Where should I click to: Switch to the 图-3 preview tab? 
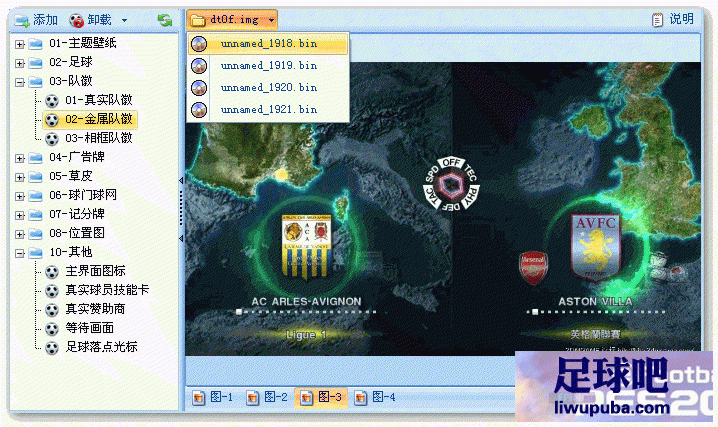point(321,397)
